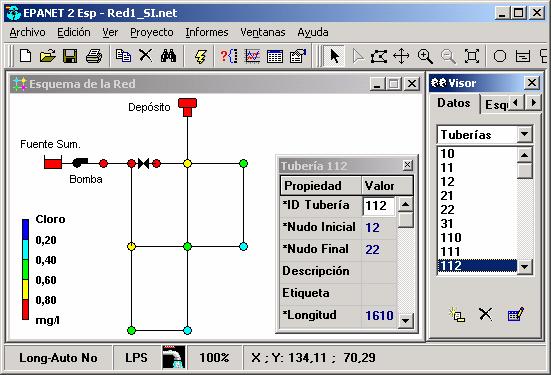Click the ID Tubería value field
Image resolution: width=551 pixels, height=375 pixels.
pyautogui.click(x=379, y=206)
